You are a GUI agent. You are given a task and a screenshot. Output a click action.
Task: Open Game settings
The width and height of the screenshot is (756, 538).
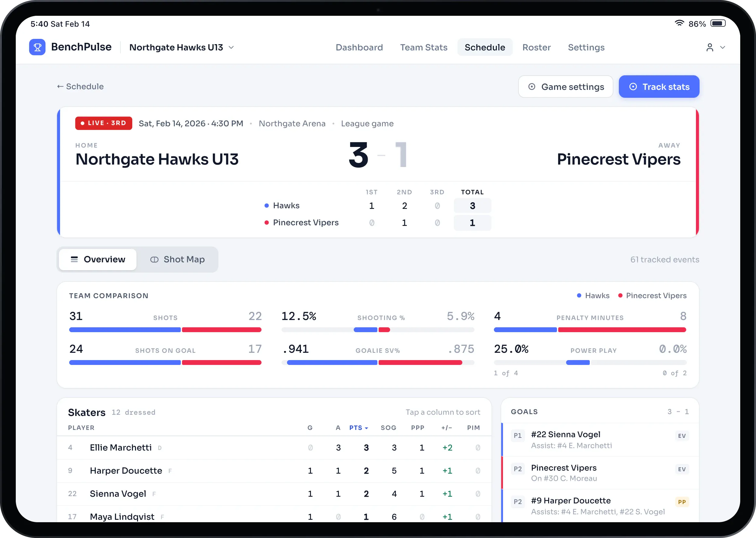coord(566,87)
